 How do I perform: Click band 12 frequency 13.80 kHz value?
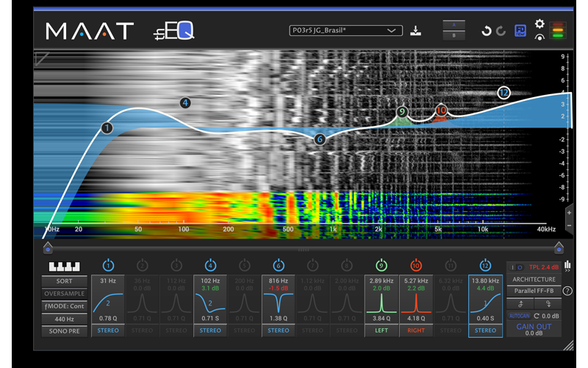485,281
